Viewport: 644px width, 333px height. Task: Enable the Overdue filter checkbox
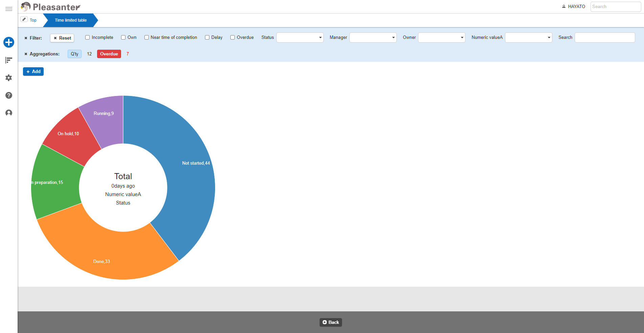(x=233, y=38)
